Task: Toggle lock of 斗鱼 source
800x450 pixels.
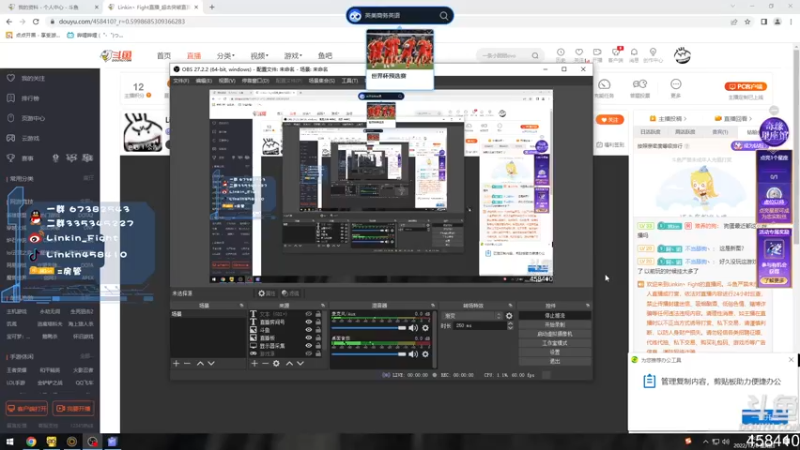Action: pos(318,330)
